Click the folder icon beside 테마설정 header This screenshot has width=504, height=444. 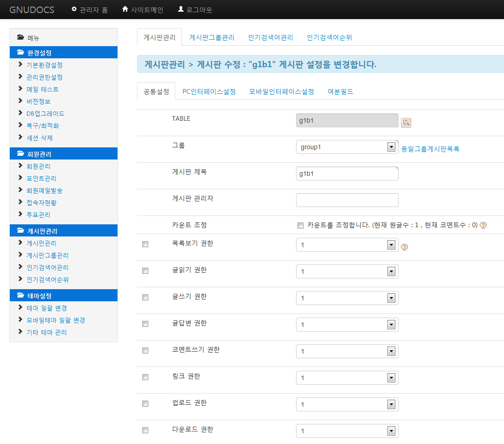tap(21, 296)
